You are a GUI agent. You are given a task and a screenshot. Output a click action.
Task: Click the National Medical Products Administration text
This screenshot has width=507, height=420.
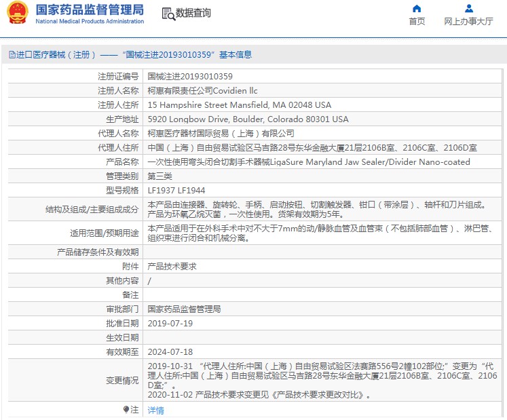90,21
